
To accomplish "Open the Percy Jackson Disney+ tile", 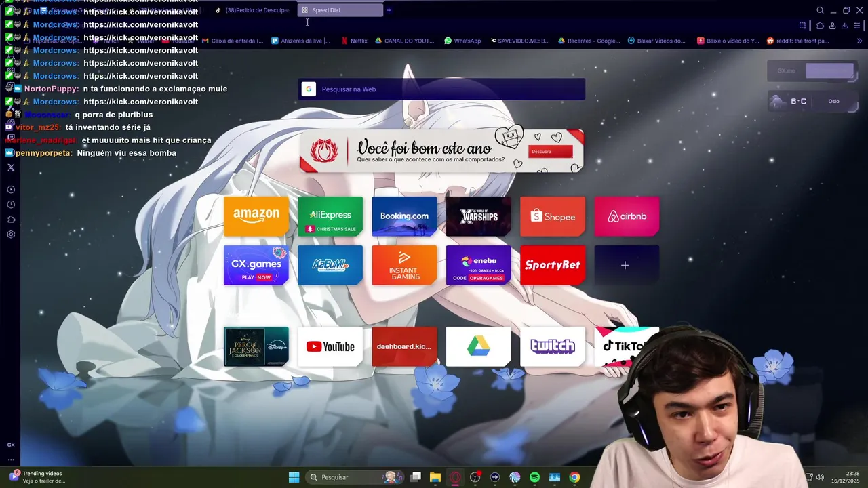I will (x=256, y=346).
